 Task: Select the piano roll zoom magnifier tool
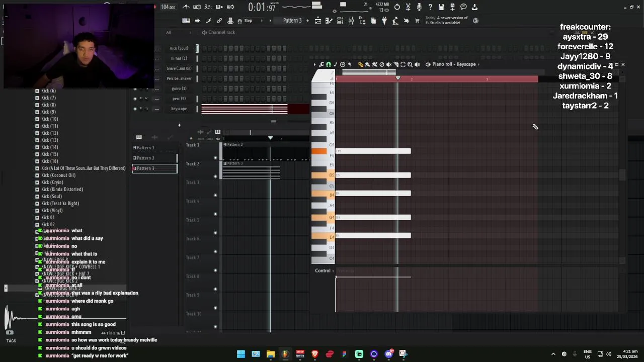(x=410, y=64)
